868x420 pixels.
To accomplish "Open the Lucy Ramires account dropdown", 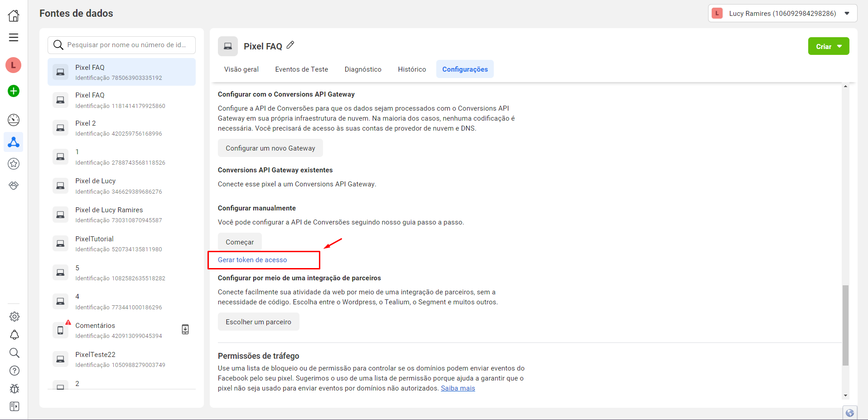I will point(782,13).
